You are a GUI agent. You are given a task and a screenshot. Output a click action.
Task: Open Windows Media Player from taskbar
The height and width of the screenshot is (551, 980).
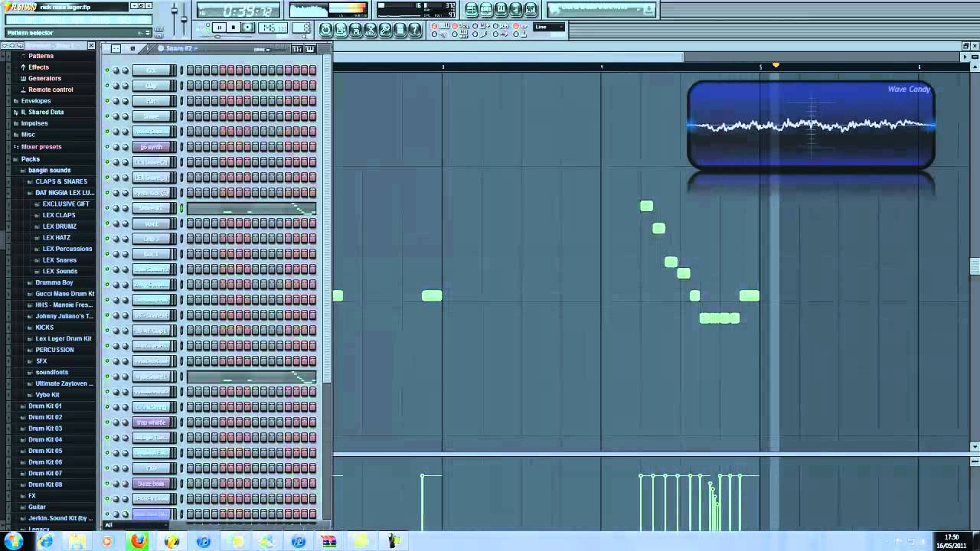pos(106,541)
